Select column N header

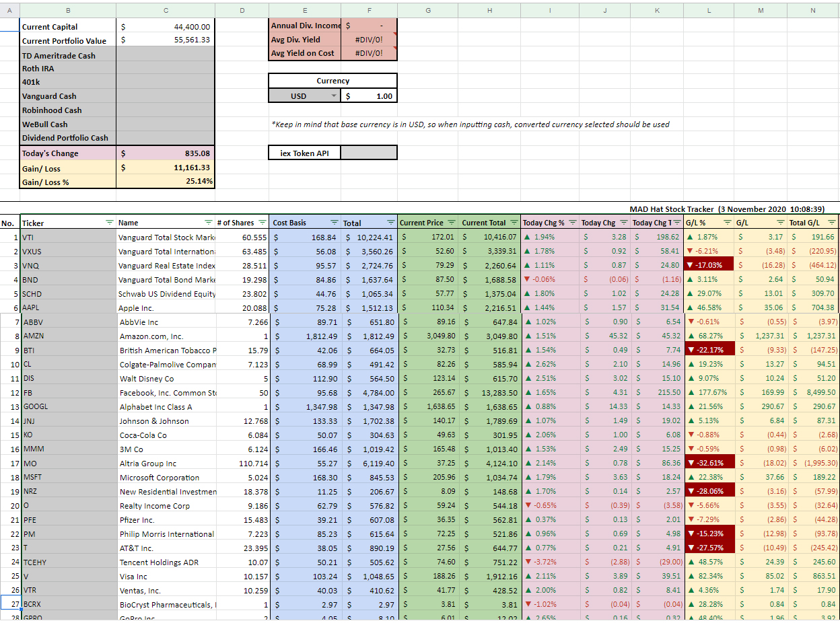click(813, 9)
